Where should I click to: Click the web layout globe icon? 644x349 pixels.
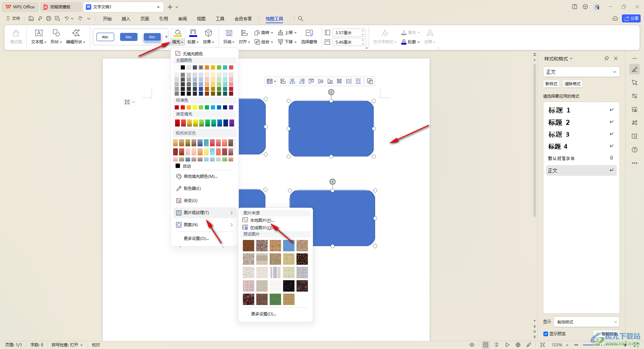518,345
